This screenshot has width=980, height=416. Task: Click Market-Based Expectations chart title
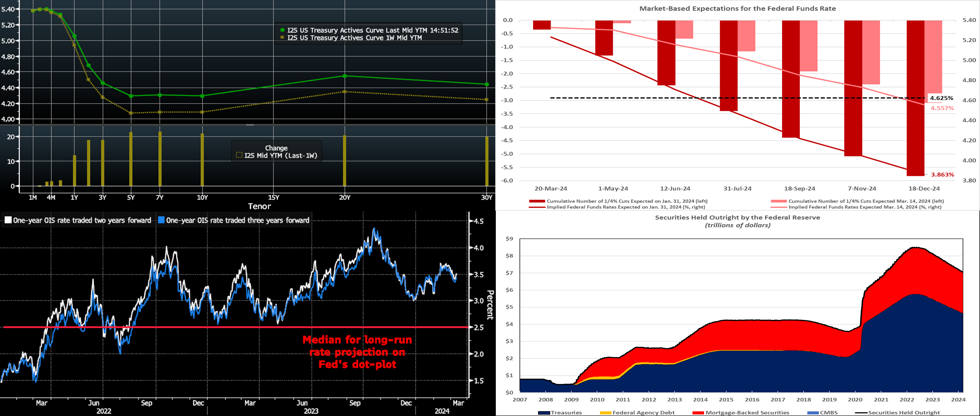pos(737,8)
